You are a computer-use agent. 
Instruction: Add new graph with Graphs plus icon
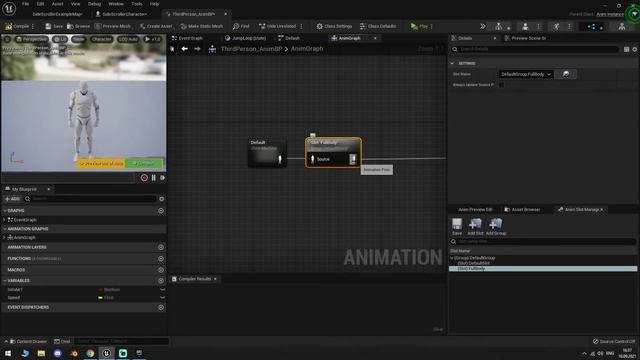tap(161, 211)
